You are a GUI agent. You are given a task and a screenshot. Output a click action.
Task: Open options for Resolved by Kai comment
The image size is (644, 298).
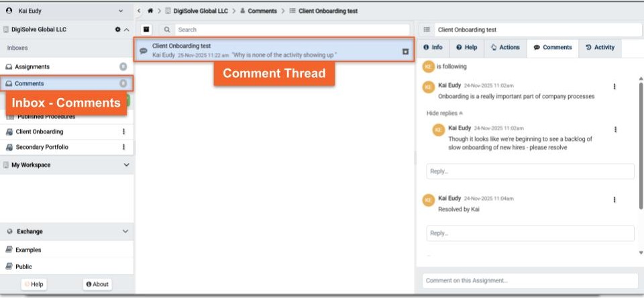614,199
